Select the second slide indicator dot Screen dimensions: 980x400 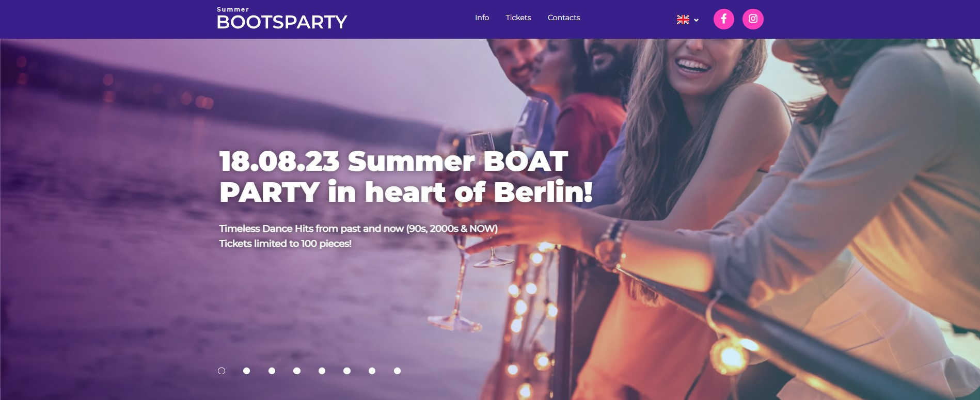pyautogui.click(x=247, y=371)
